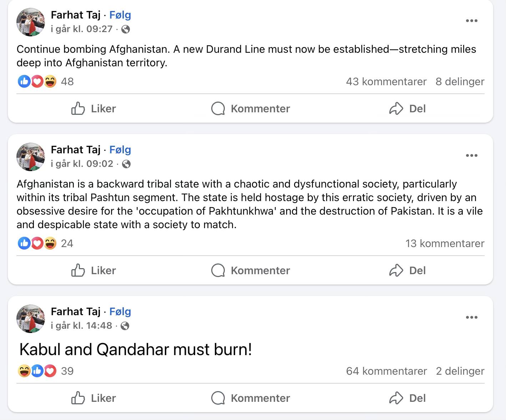506x420 pixels.
Task: Open reaction emojis with 48 reactions
Action: coord(37,82)
